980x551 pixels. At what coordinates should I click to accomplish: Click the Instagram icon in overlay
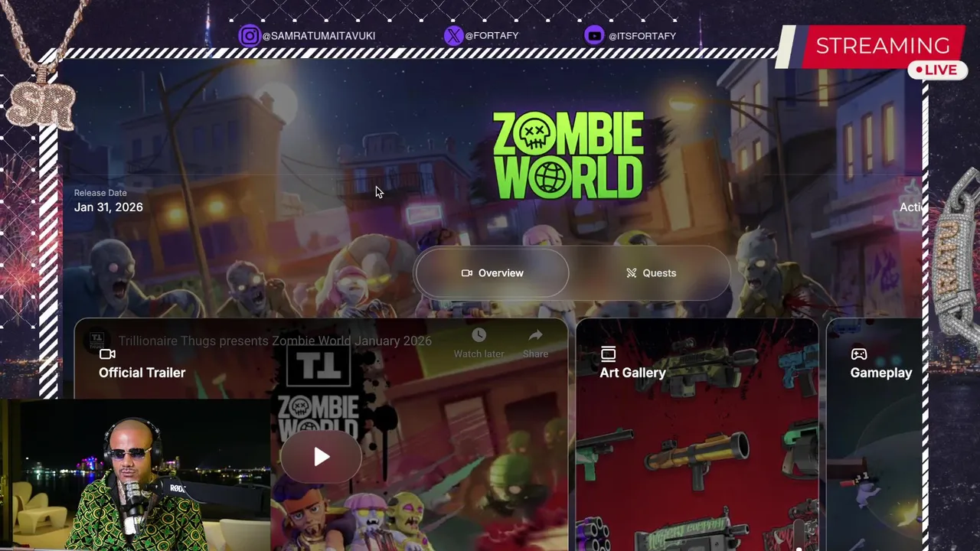pos(249,35)
